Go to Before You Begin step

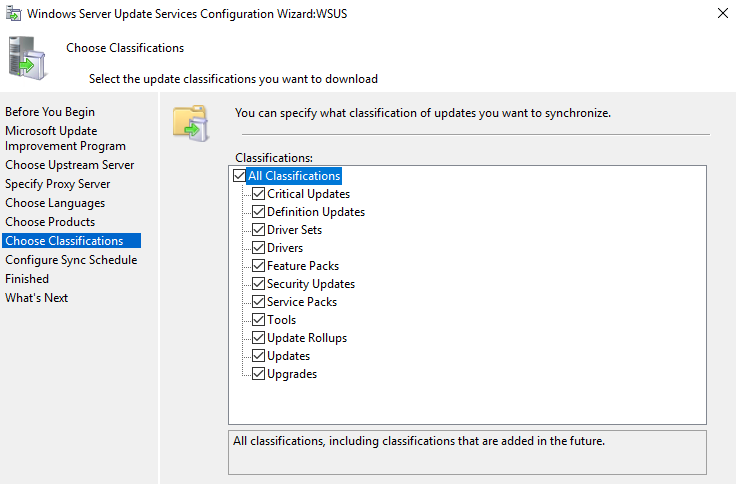pos(50,112)
